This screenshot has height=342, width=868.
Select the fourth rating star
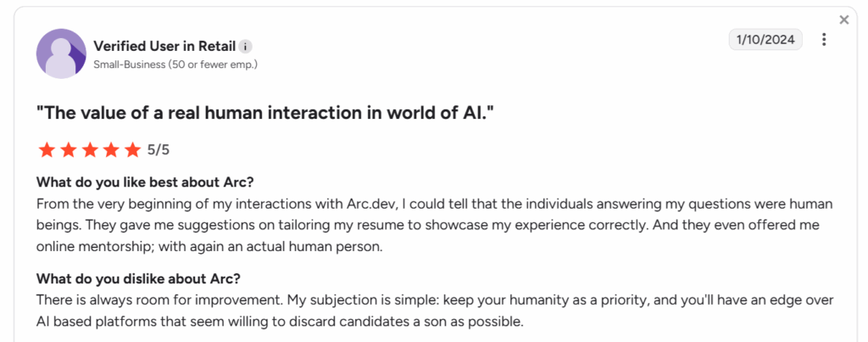[x=111, y=149]
